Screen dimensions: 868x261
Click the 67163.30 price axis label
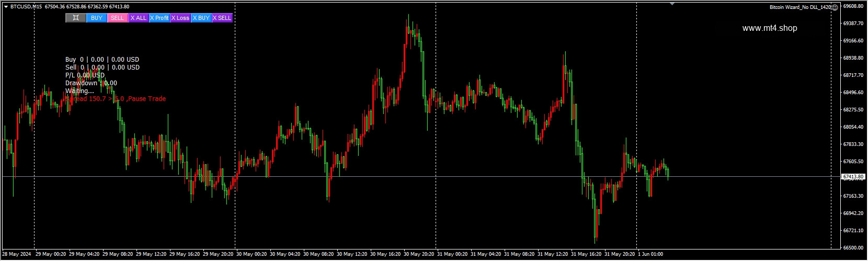point(853,196)
